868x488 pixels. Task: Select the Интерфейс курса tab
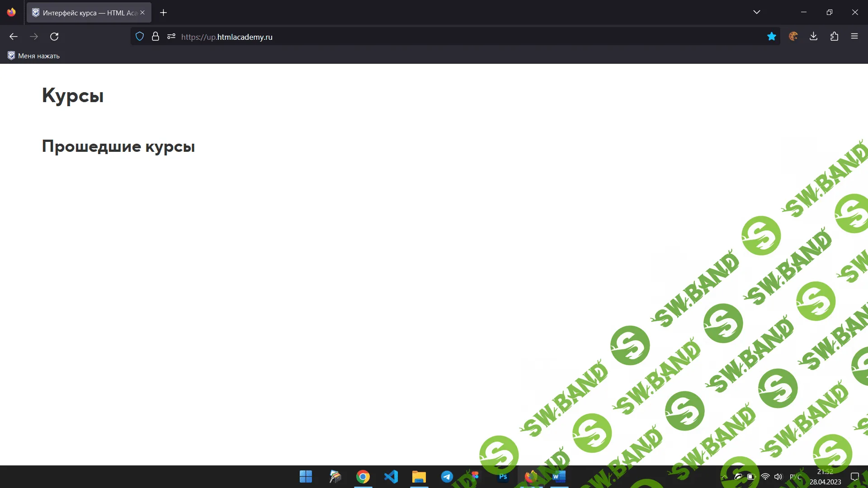86,13
